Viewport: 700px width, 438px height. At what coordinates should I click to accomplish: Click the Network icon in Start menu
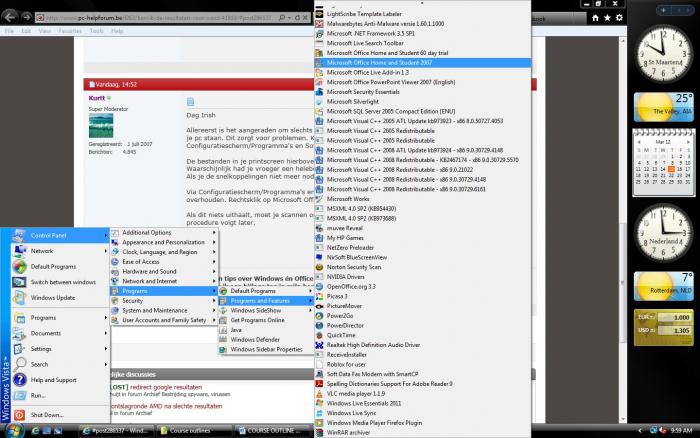pyautogui.click(x=19, y=251)
